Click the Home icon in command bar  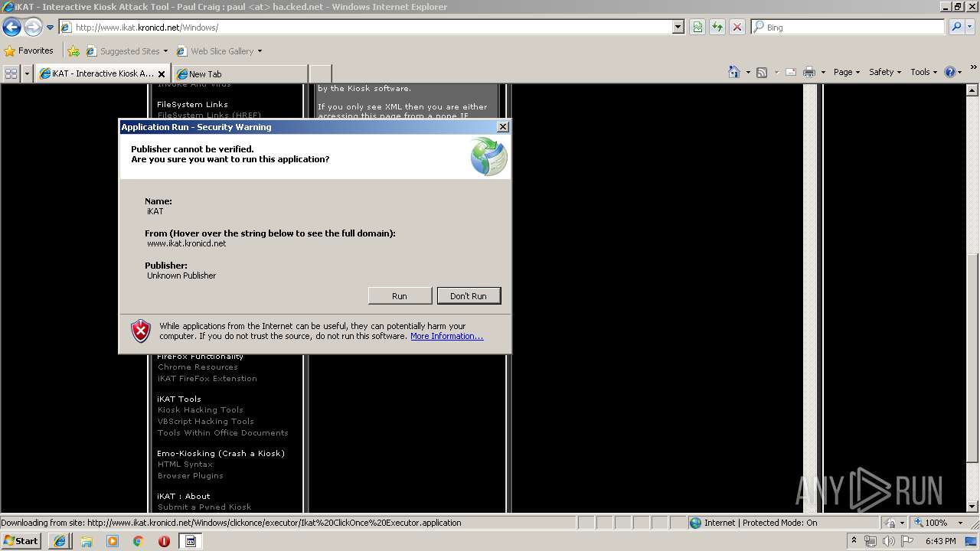pos(733,72)
